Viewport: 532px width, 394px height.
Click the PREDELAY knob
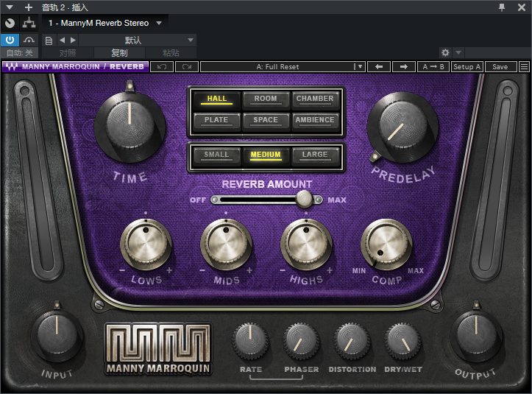point(402,127)
